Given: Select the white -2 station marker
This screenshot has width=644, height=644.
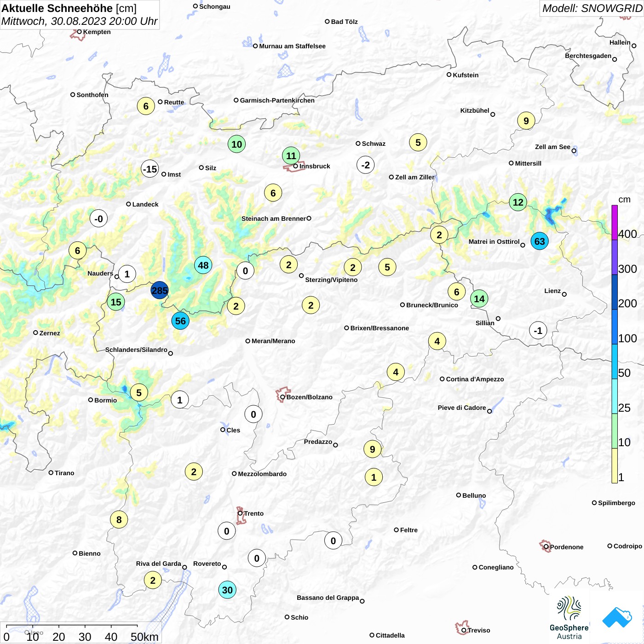Looking at the screenshot, I should (x=366, y=165).
